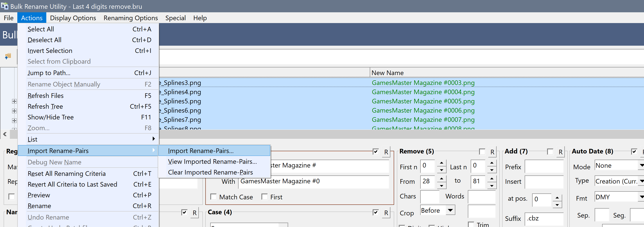Enable the Remove (5) panel checkbox

(x=482, y=151)
